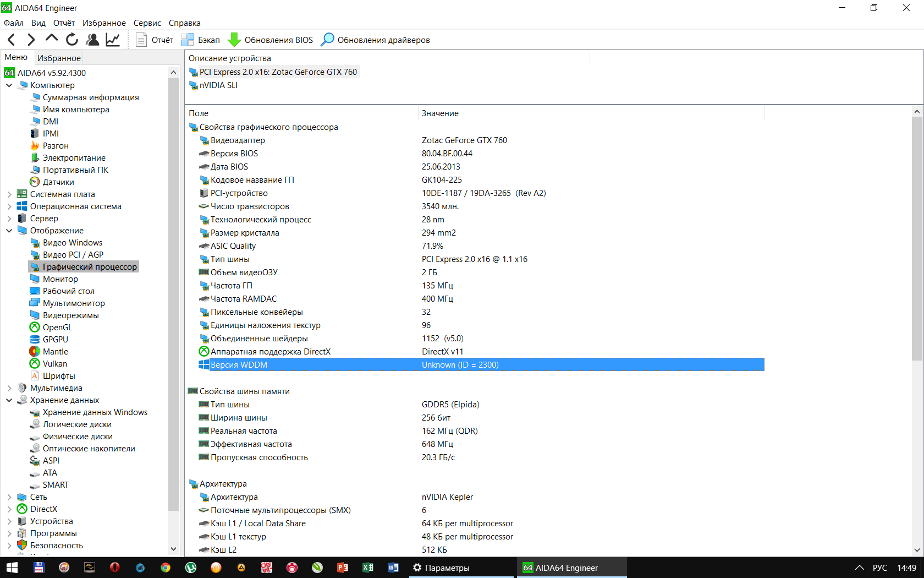Open the Файл menu
Screen dimensions: 924x578
click(14, 23)
